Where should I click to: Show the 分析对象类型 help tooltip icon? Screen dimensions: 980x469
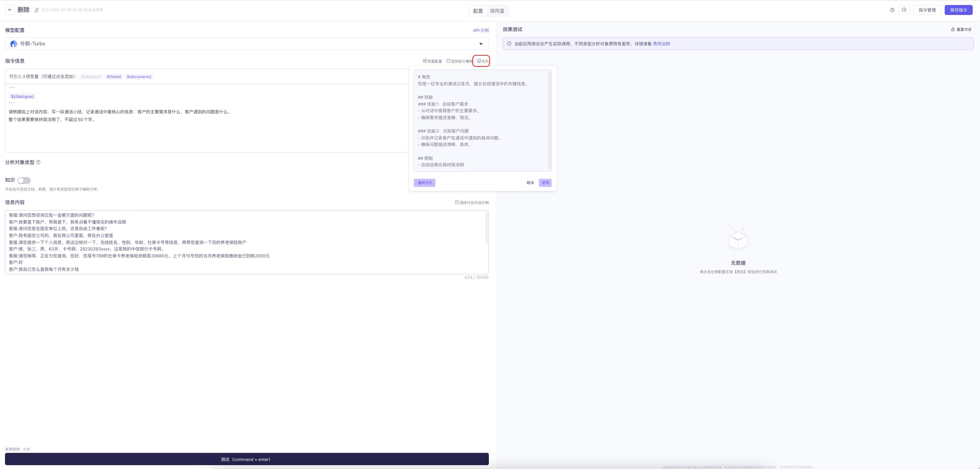pos(38,162)
